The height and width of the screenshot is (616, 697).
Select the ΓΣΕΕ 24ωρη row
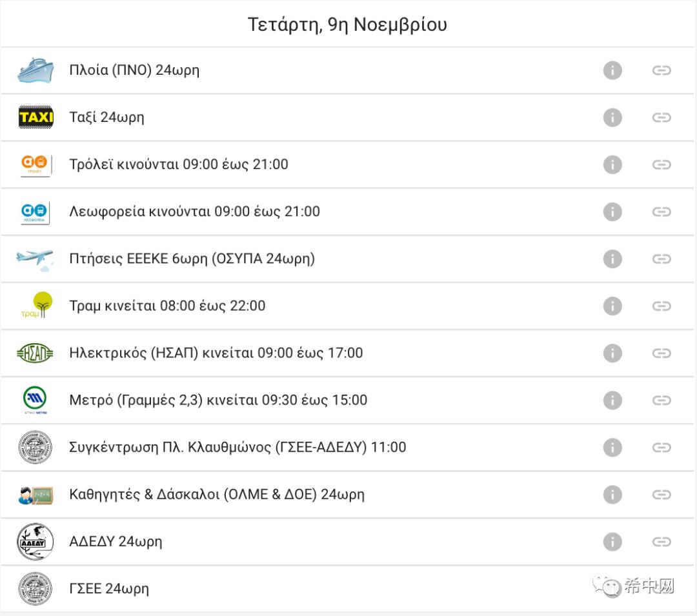click(x=347, y=588)
